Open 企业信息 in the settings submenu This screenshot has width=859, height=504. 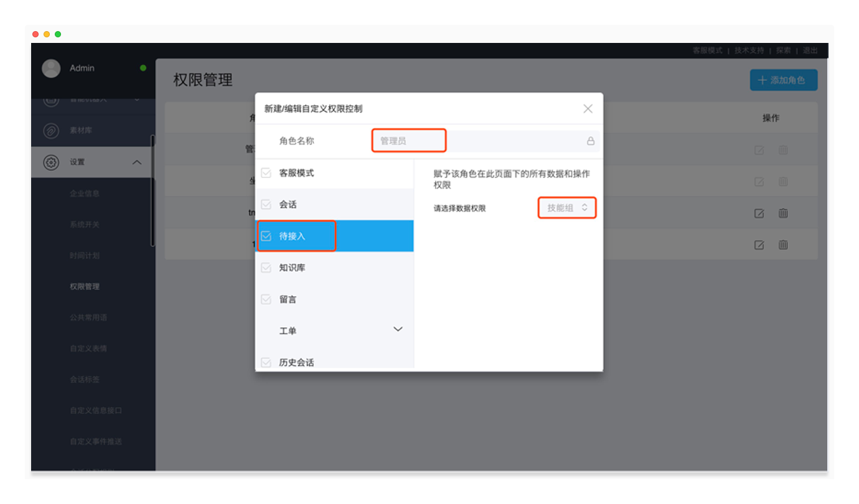(x=85, y=194)
